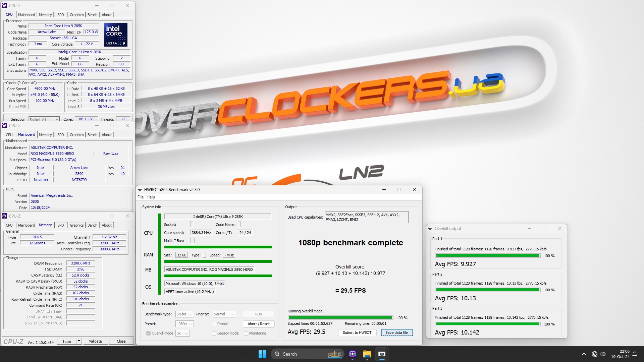Viewport: 644px width, 362px height.
Task: Enable the Monitoring checkbox
Action: click(x=246, y=333)
